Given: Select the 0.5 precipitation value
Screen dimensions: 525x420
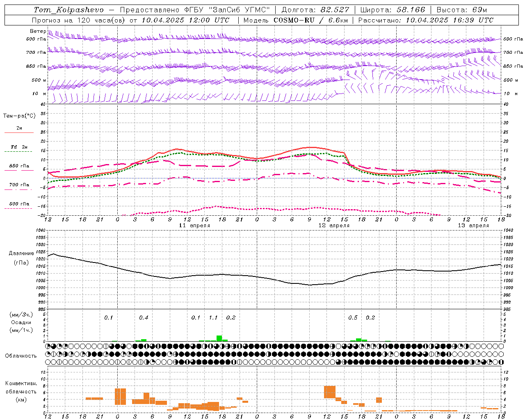Looking at the screenshot, I should [353, 317].
